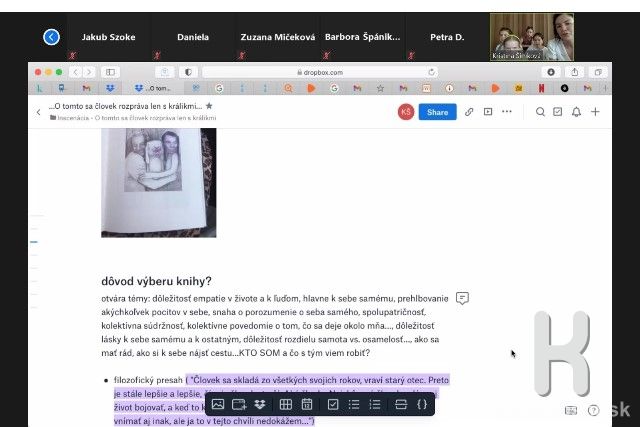Start presentation mode with play icon
This screenshot has width=640, height=427.
[488, 112]
